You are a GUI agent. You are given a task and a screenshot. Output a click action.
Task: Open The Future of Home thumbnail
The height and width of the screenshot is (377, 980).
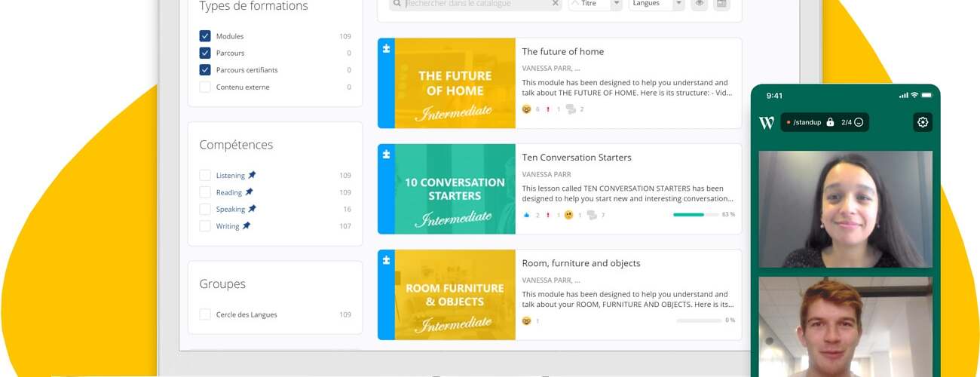(455, 83)
